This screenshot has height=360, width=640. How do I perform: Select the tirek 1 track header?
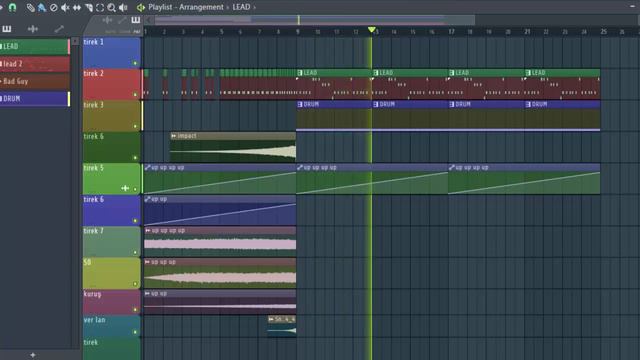[111, 53]
